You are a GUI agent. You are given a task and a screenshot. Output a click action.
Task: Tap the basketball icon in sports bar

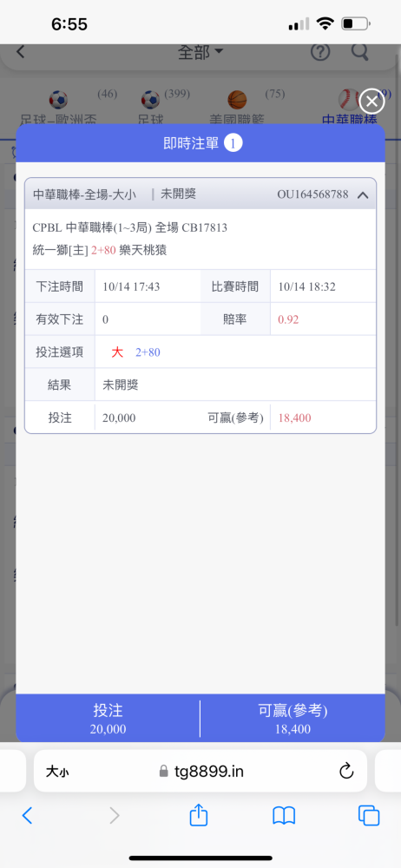click(x=237, y=100)
